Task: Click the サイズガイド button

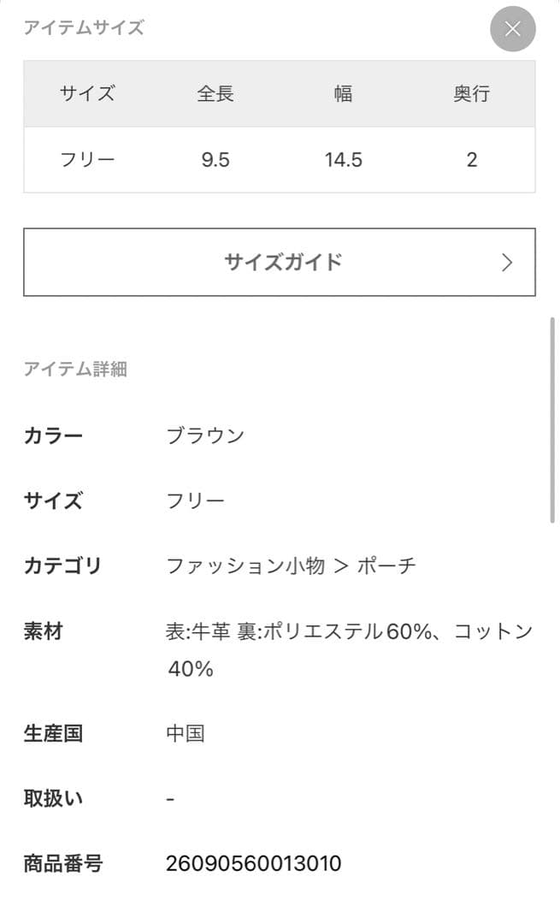Action: 280,262
